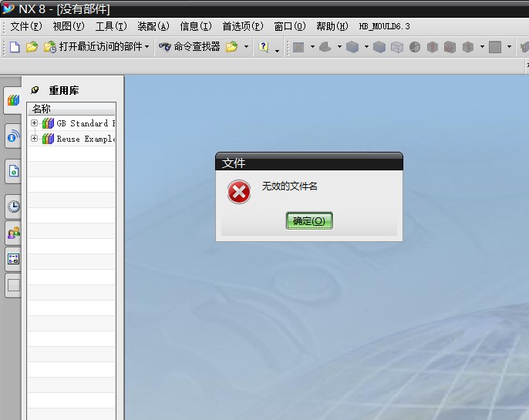The image size is (529, 420).
Task: Click the NX application logo icon
Action: [8, 8]
